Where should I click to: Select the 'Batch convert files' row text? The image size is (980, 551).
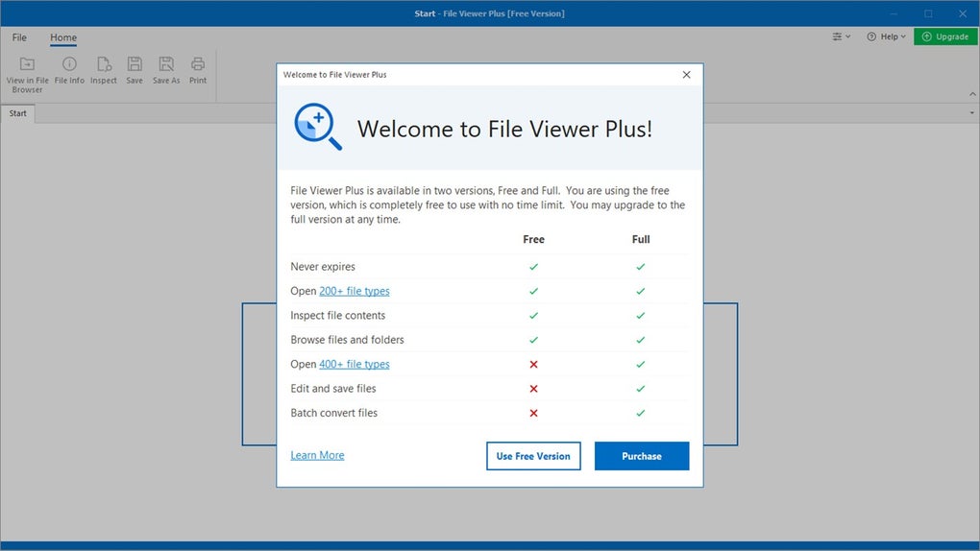pos(333,413)
